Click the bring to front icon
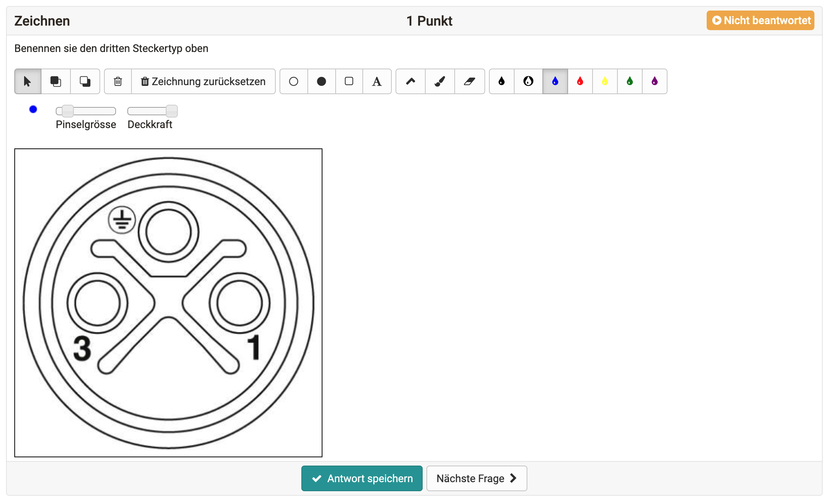The height and width of the screenshot is (504, 834). click(56, 81)
